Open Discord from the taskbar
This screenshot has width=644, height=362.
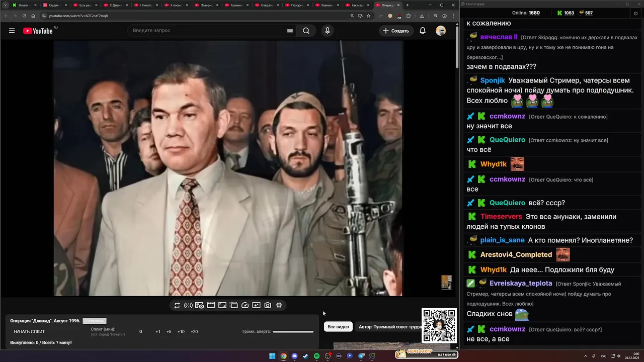pos(294,356)
